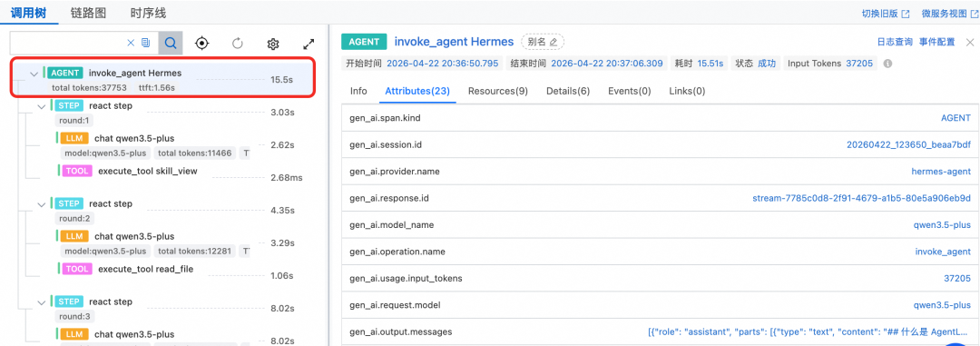Open the Info tab
This screenshot has width=980, height=346.
tap(358, 91)
